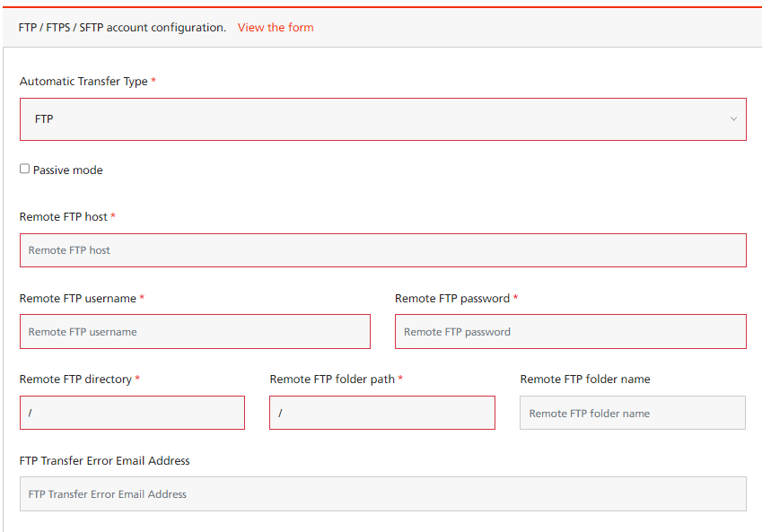Click the Remote FTP directory label

pyautogui.click(x=75, y=379)
